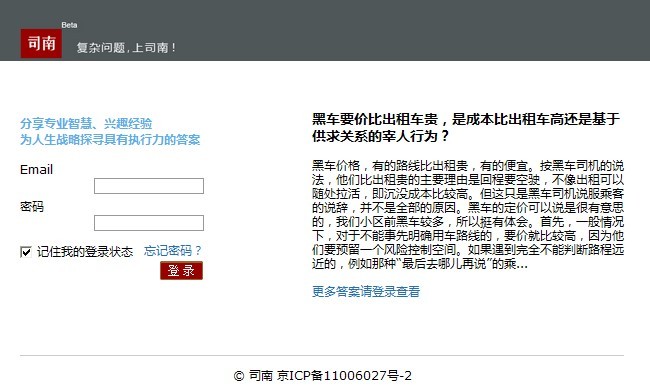Open the 忘记密码? link
This screenshot has width=650, height=391.
(x=172, y=251)
